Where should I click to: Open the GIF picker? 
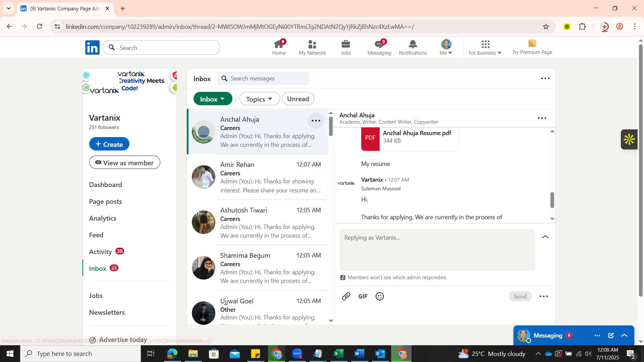pos(363,296)
